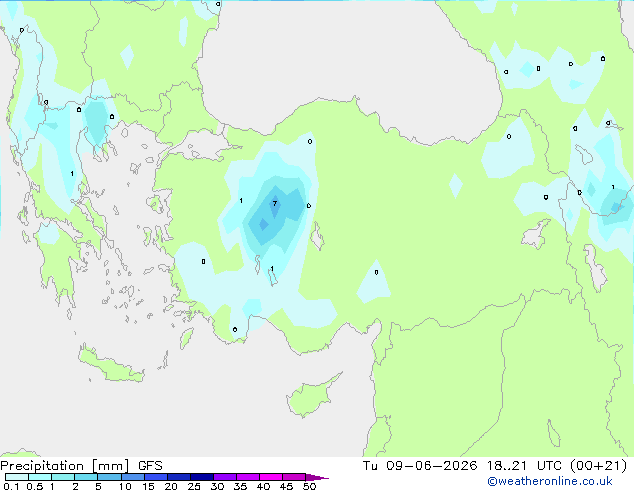Click the legend label "50"
The height and width of the screenshot is (490, 634).
(309, 486)
